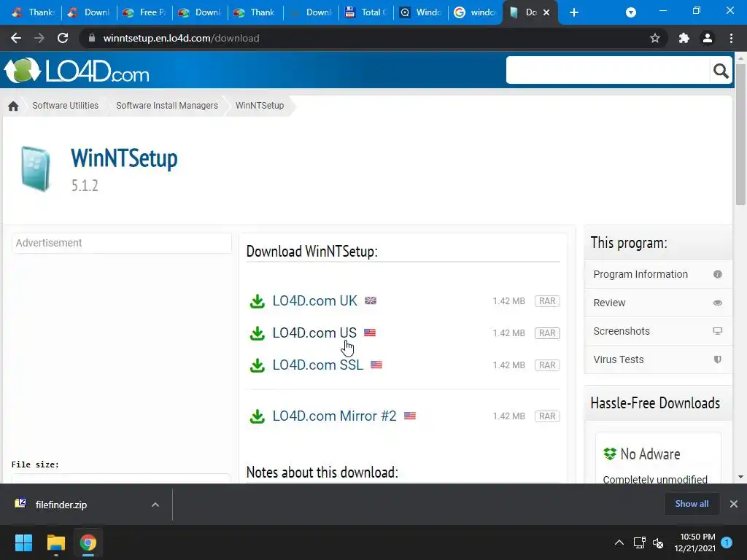Click the download arrow for LO4D.com US
747x560 pixels.
[258, 332]
